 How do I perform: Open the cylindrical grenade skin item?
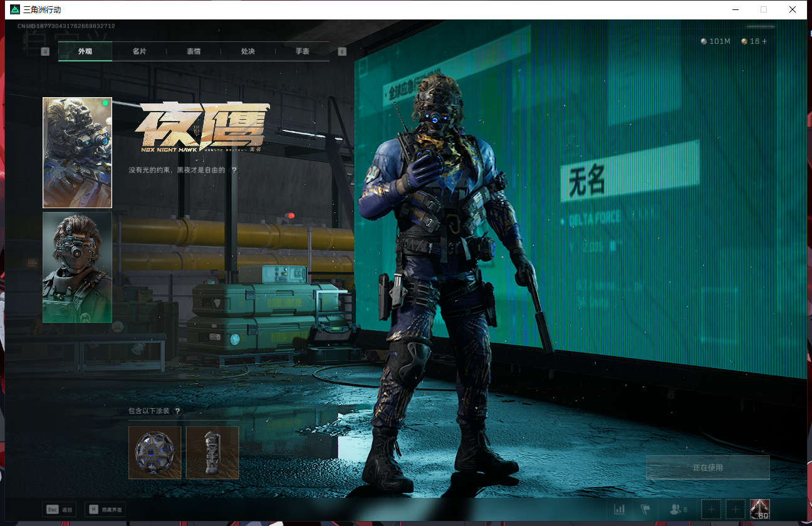(212, 453)
